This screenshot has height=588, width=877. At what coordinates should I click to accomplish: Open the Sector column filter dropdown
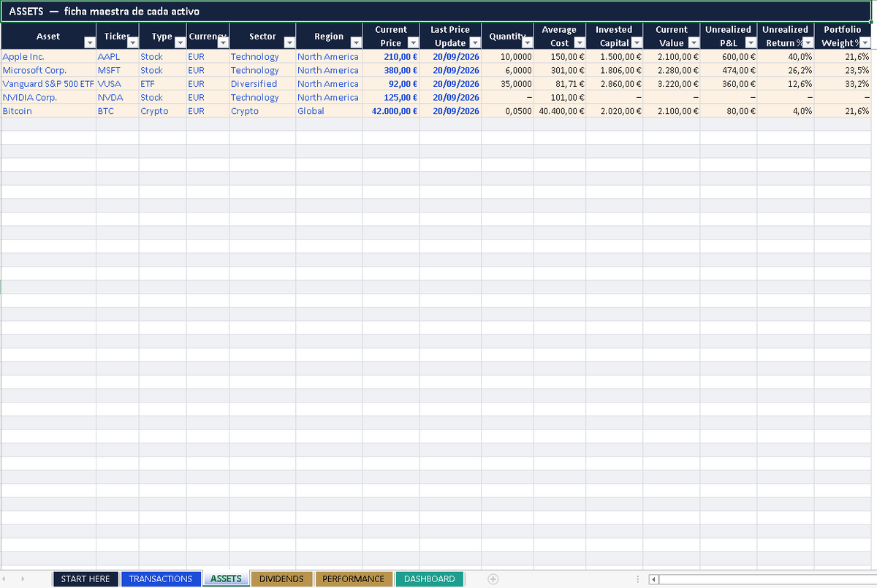[x=289, y=43]
